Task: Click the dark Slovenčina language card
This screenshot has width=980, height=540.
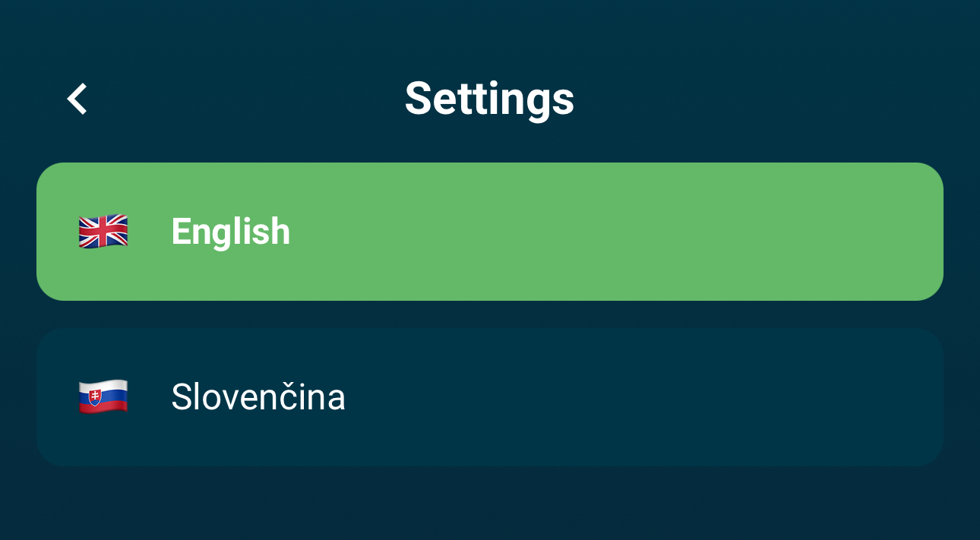Action: pyautogui.click(x=489, y=396)
